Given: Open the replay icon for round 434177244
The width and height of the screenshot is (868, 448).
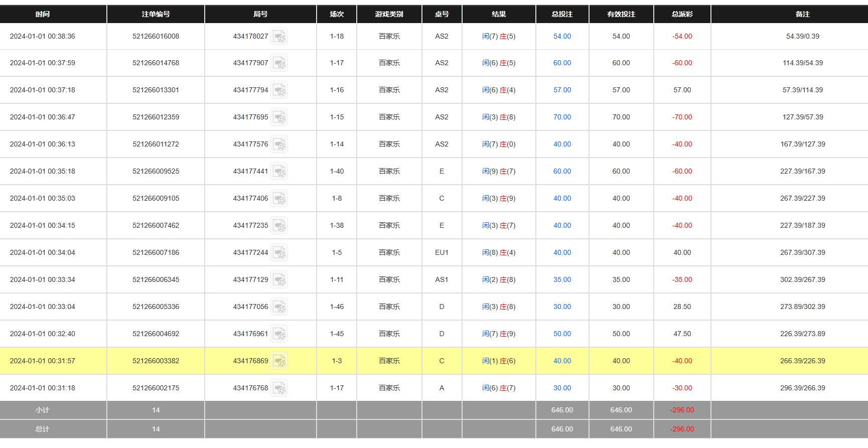Looking at the screenshot, I should click(x=279, y=252).
